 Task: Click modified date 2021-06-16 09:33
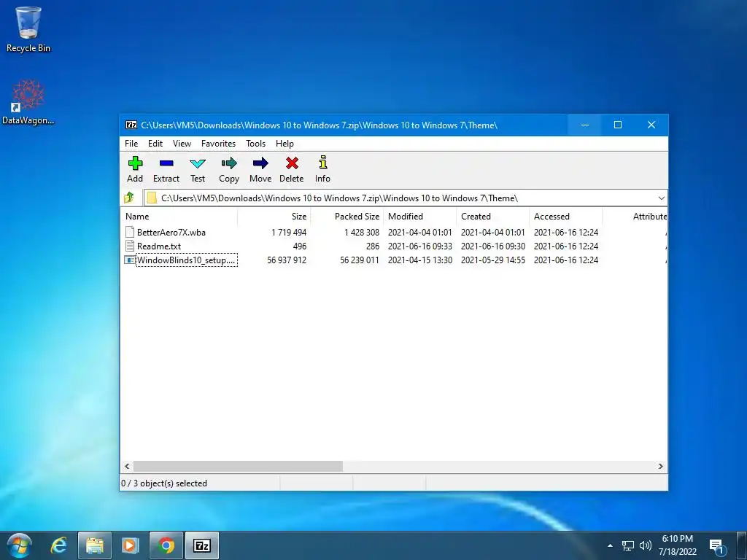coord(420,246)
